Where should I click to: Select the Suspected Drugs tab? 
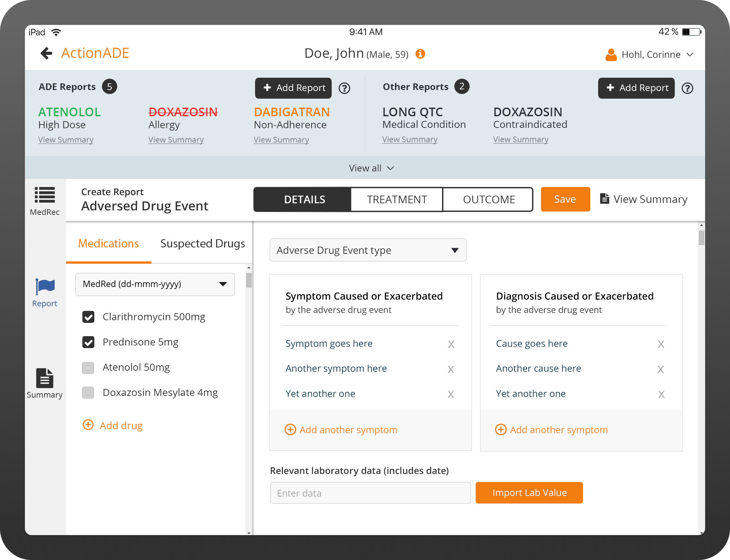pyautogui.click(x=202, y=244)
